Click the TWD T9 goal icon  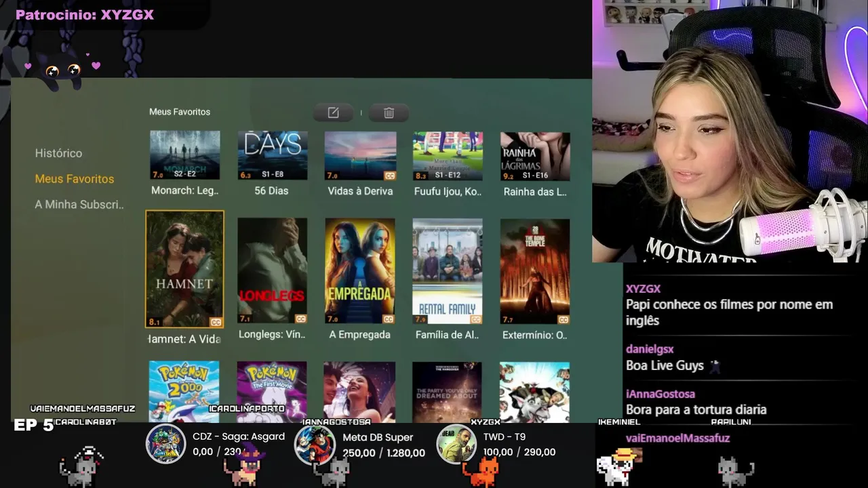(x=456, y=444)
